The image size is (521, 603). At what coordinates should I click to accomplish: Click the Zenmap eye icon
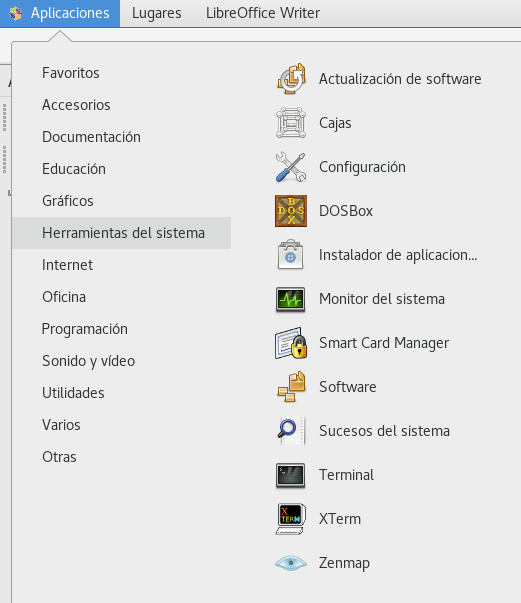(291, 563)
